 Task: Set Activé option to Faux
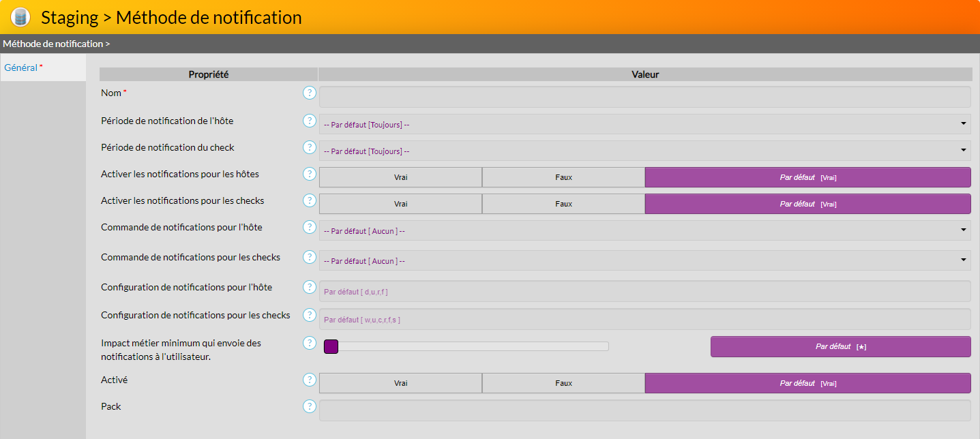coord(563,383)
